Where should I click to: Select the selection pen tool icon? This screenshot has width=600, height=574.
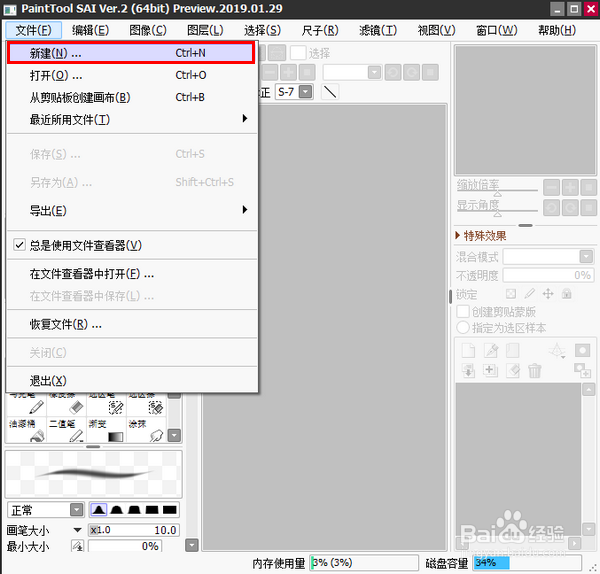(116, 407)
